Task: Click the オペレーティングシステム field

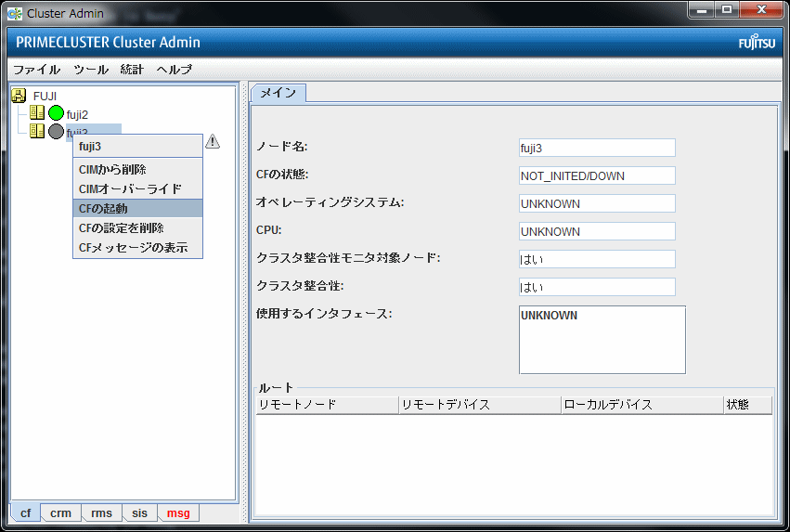Action: pos(597,203)
